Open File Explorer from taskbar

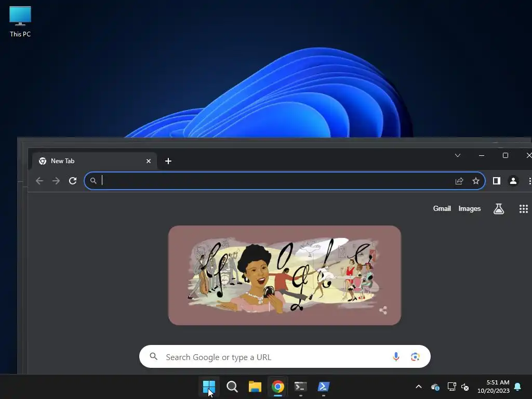pos(255,387)
